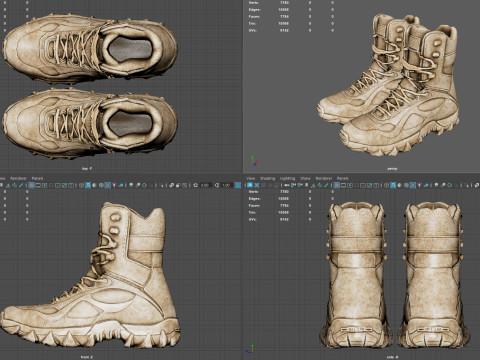The height and width of the screenshot is (360, 480).
Task: Toggle Textured display in front view toolbar
Action: pyautogui.click(x=107, y=185)
